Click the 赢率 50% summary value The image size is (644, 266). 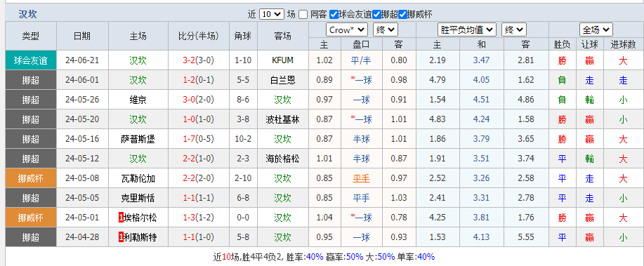tap(355, 257)
